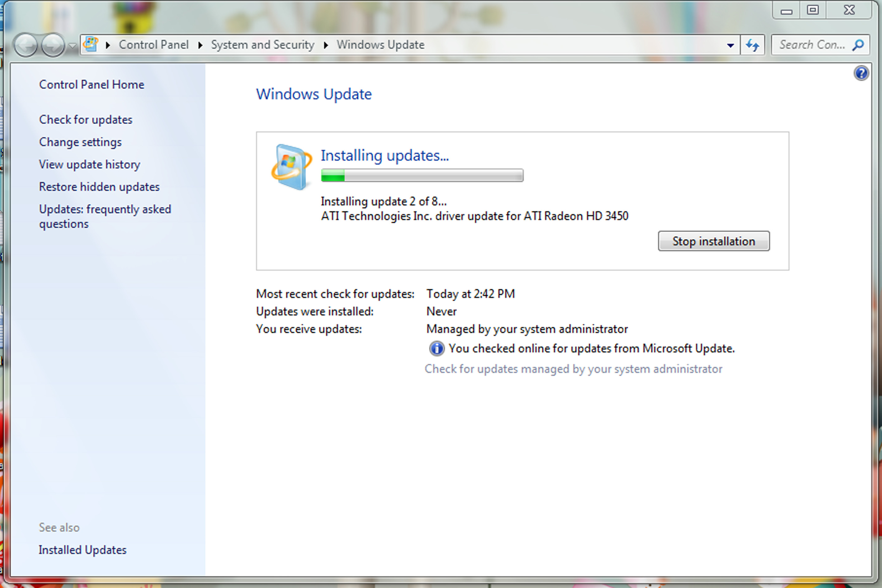Screen dimensions: 882x588
Task: Click the blue information icon
Action: (x=437, y=349)
